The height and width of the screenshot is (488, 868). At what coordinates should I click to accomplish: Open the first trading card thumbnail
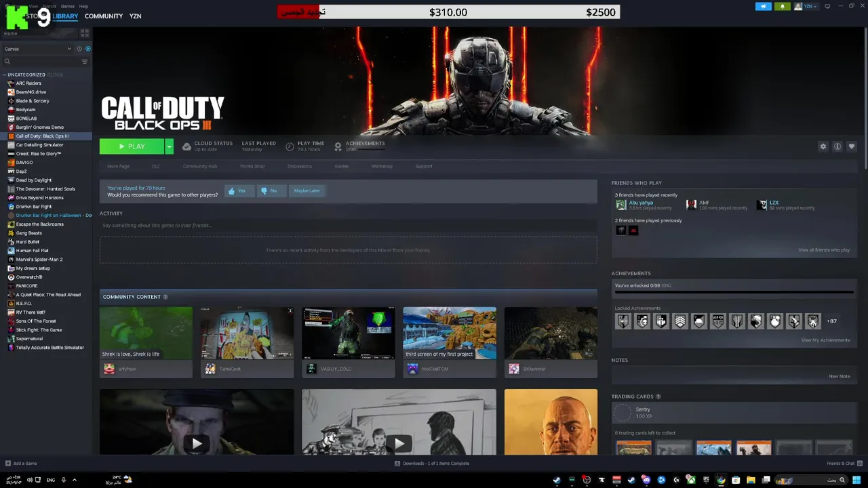(633, 448)
